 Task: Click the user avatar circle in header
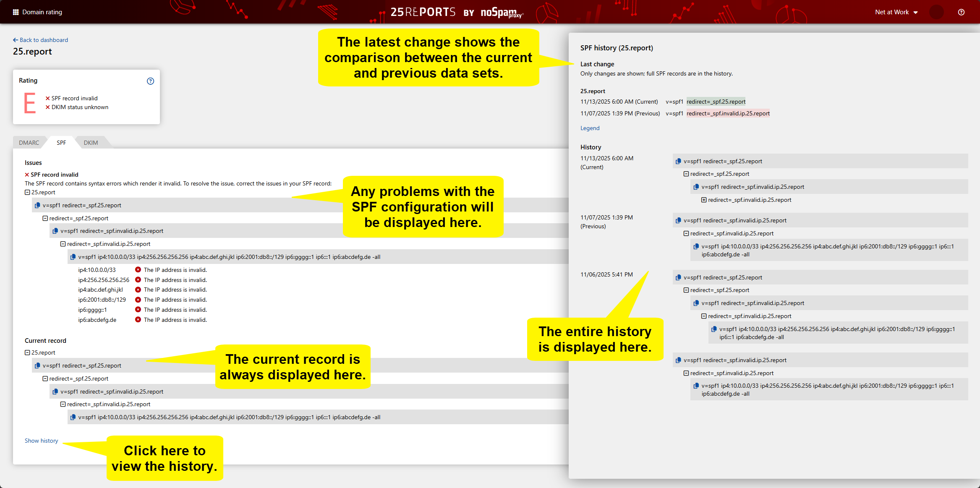[936, 12]
